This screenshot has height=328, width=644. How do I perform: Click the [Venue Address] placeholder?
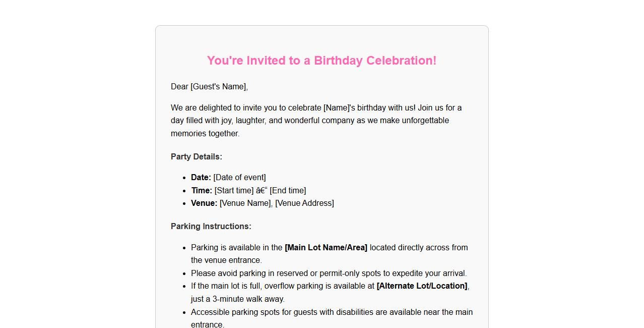pos(304,203)
